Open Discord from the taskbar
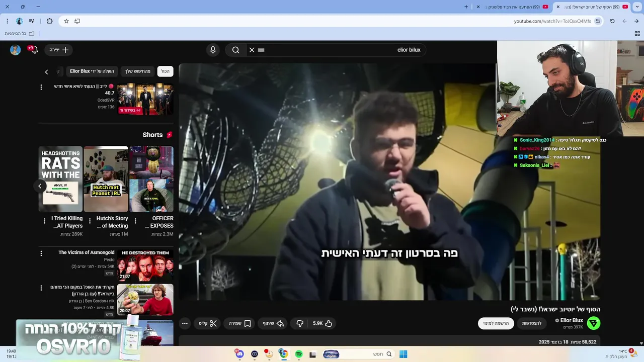The image size is (644, 362). pyautogui.click(x=239, y=354)
